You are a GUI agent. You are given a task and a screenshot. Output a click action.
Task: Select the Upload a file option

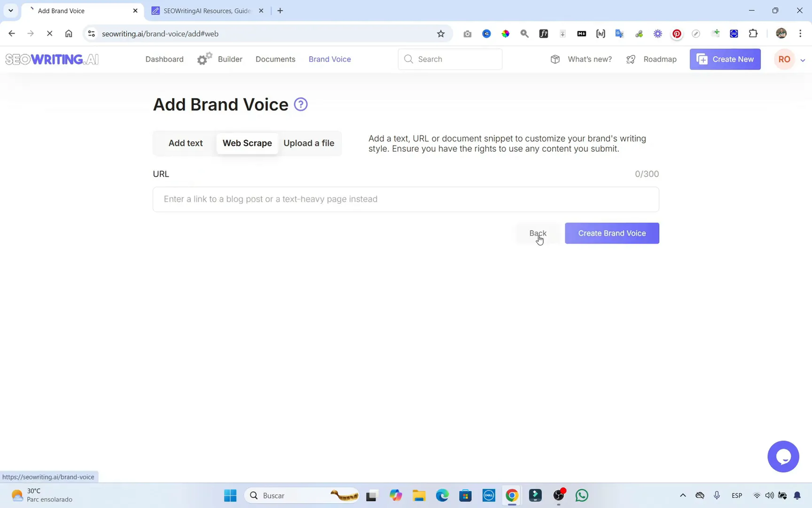[309, 143]
